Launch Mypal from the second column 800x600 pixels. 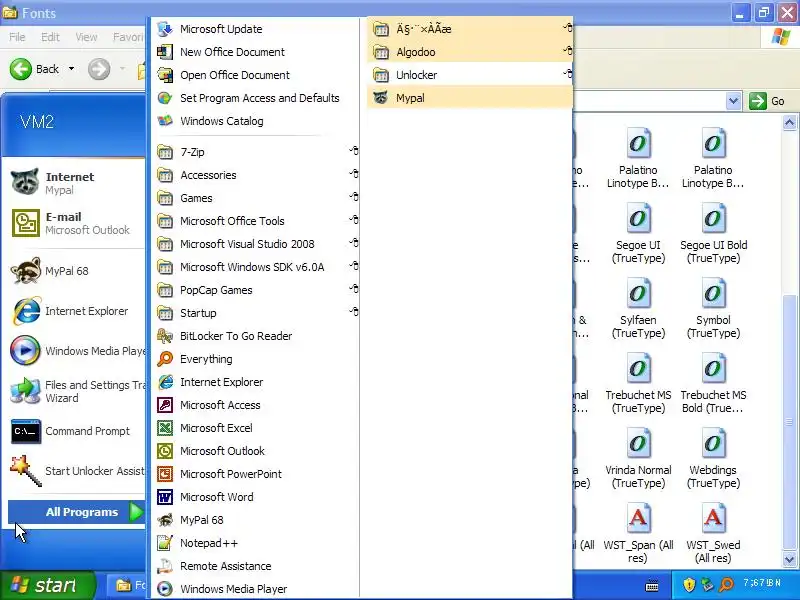tap(469, 98)
